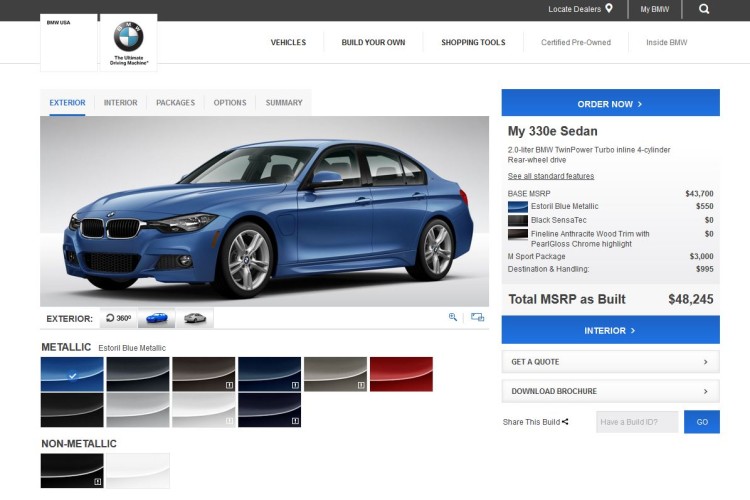Viewport: 750px width, 500px height.
Task: Go to Certified Pre-Owned
Action: [576, 42]
